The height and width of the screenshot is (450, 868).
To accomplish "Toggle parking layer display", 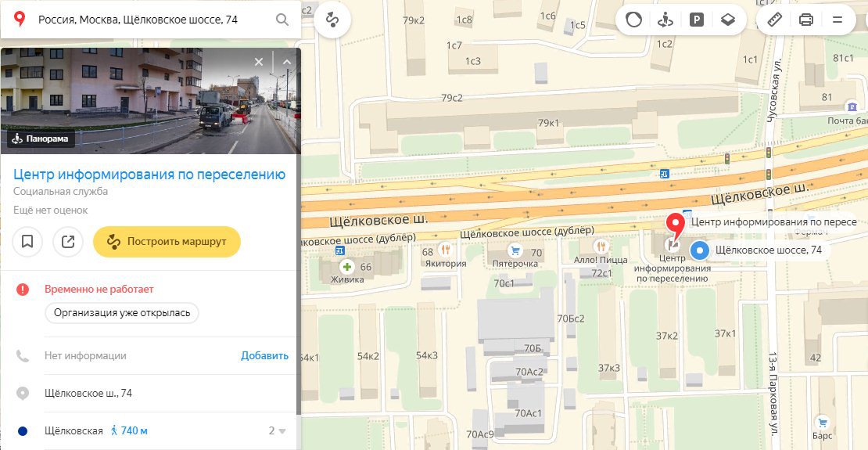I will (697, 20).
